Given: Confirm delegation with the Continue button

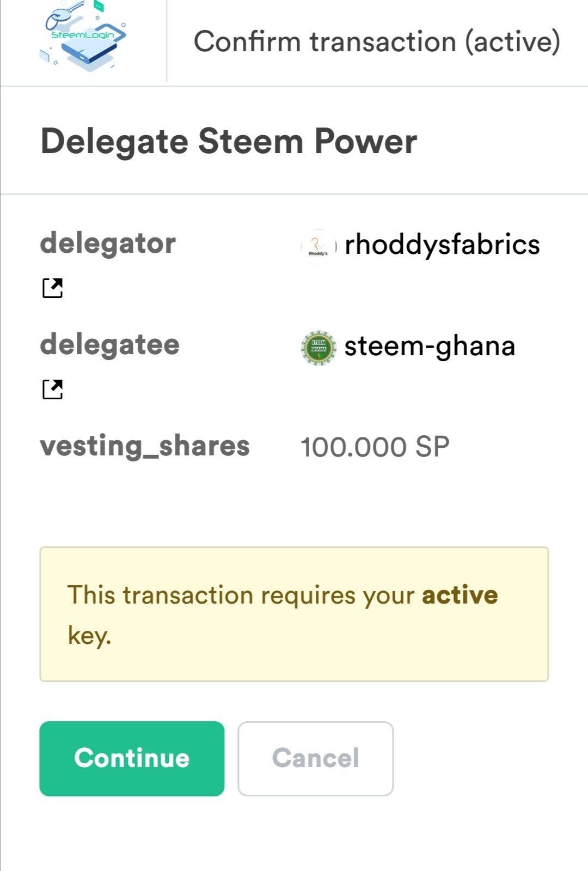Looking at the screenshot, I should (132, 758).
